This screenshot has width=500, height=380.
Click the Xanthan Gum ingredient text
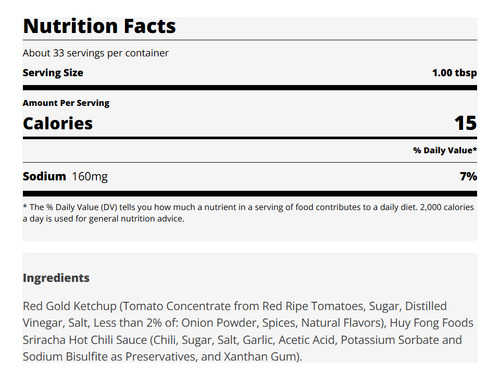[260, 356]
